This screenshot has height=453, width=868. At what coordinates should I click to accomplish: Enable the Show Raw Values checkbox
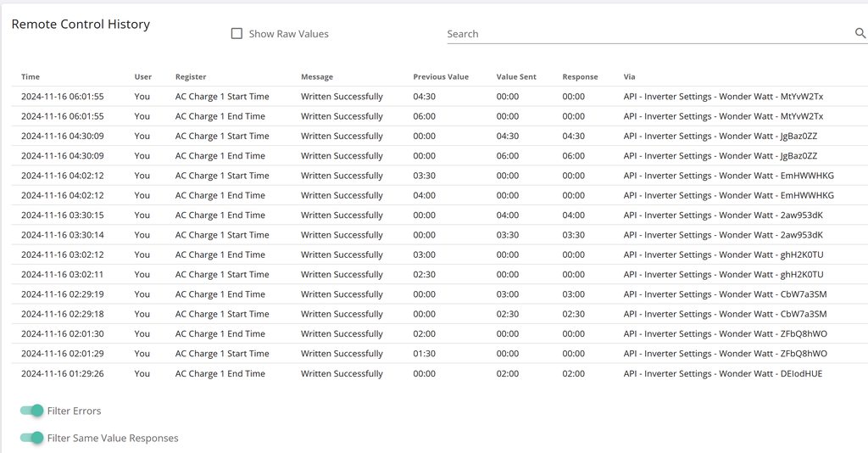click(x=237, y=34)
